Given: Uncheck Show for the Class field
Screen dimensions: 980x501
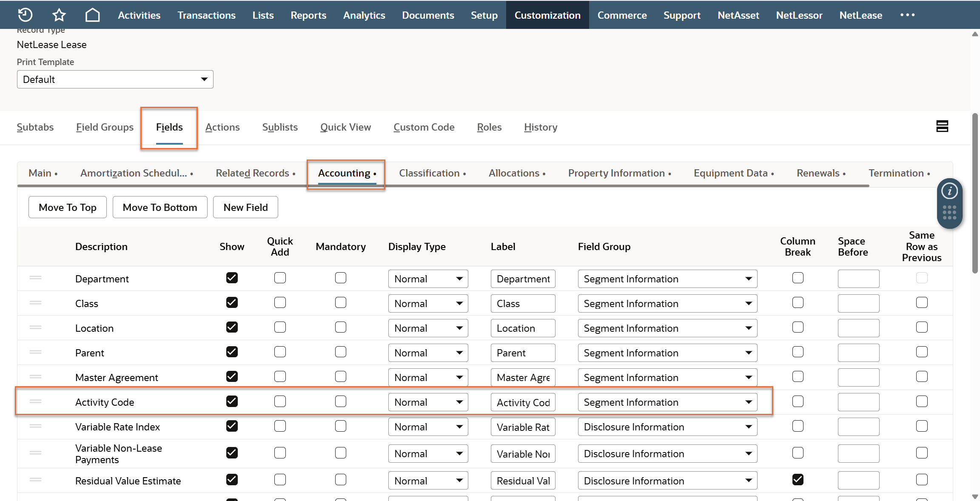Looking at the screenshot, I should coord(232,303).
